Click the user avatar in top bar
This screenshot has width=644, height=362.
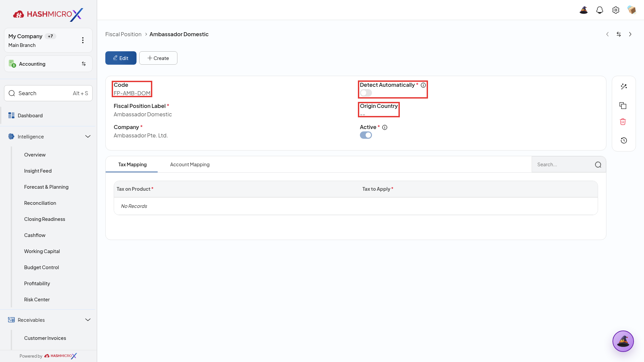coord(632,10)
